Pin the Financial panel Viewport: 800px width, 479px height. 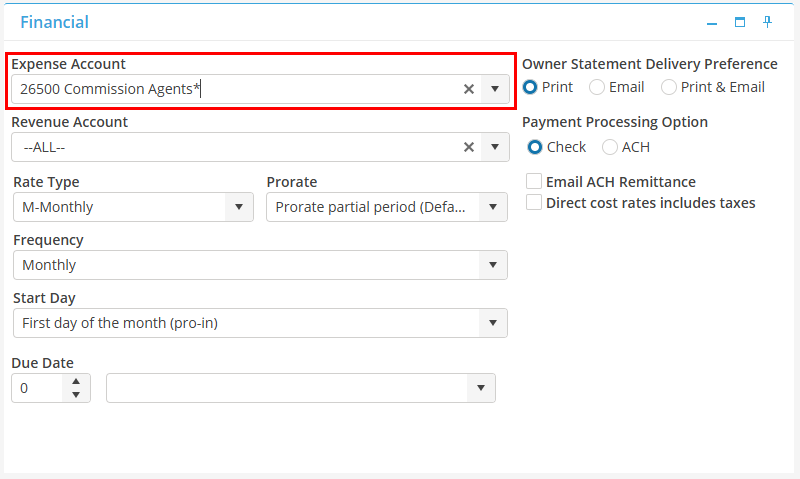pos(768,22)
